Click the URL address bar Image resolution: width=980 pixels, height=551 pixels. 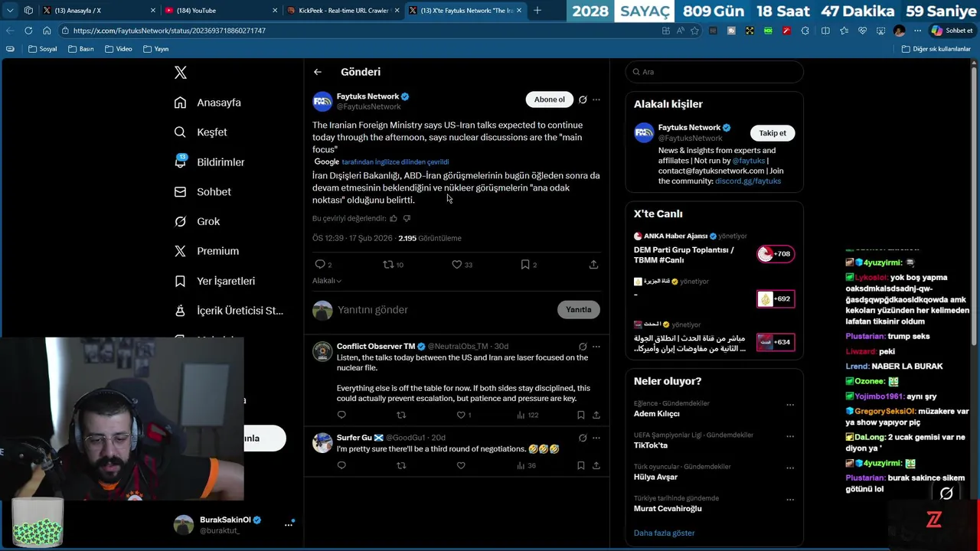point(360,31)
